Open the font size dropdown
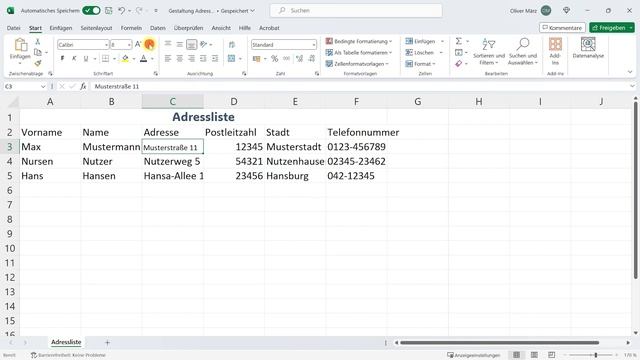Image resolution: width=640 pixels, height=360 pixels. (x=129, y=44)
